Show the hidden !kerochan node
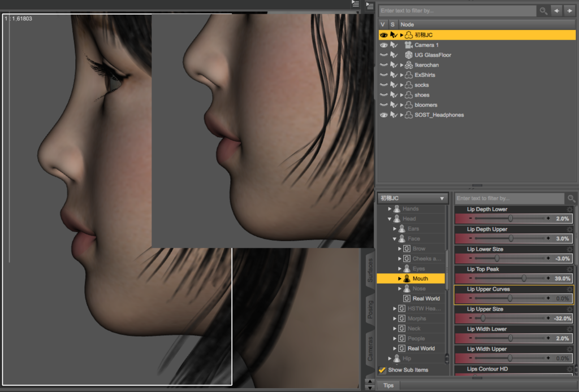The image size is (579, 392). tap(384, 65)
